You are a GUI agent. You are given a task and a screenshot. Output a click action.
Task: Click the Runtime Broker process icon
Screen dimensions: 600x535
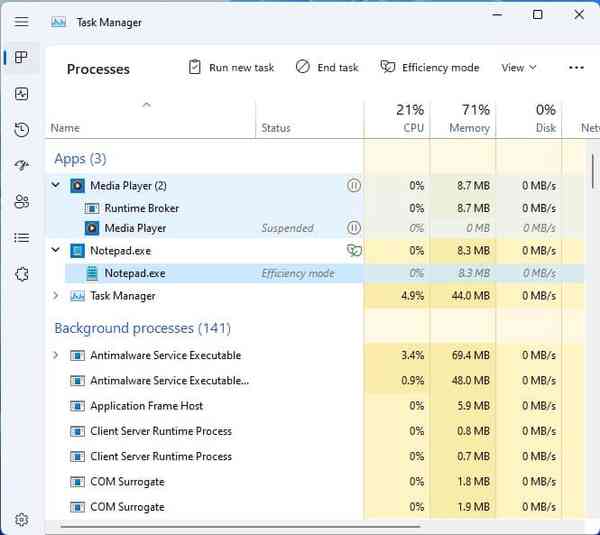coord(92,208)
